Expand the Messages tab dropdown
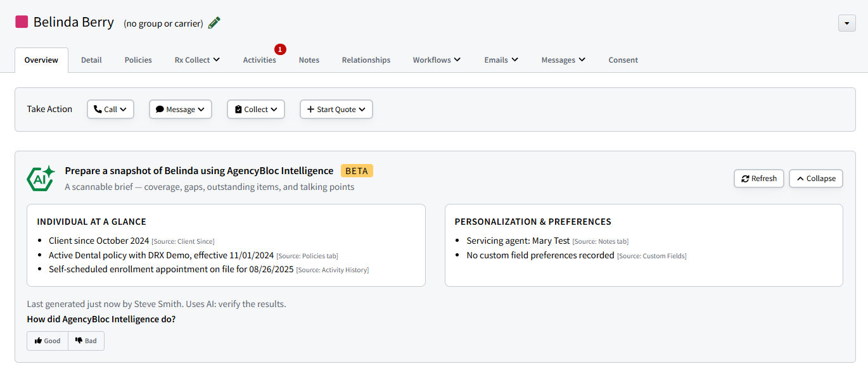This screenshot has width=868, height=371. point(563,60)
